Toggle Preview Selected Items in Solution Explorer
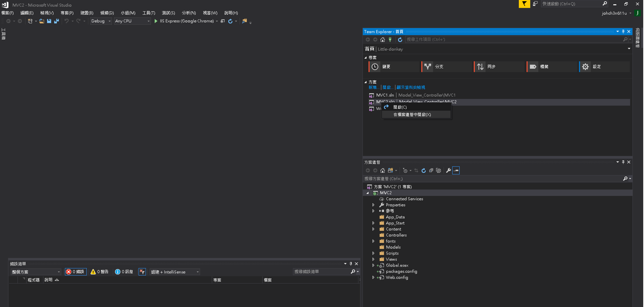The image size is (644, 307). click(x=456, y=170)
